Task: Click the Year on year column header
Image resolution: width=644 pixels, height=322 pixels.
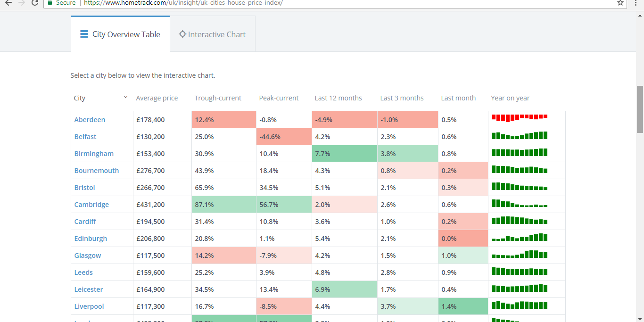Action: pos(510,98)
